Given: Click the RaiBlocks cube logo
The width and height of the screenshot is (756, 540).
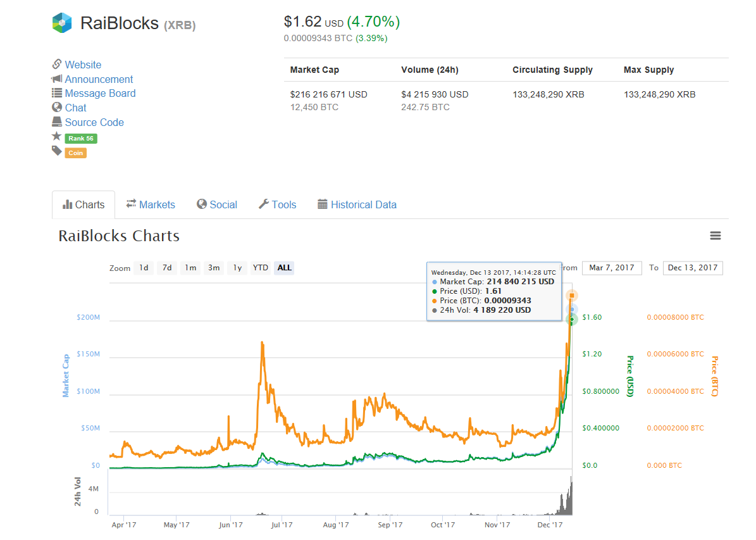Looking at the screenshot, I should (x=62, y=23).
